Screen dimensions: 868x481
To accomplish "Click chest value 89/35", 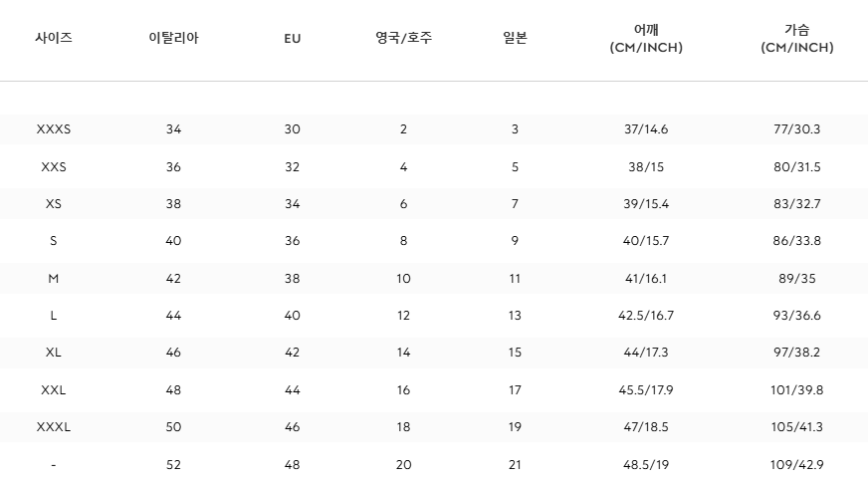I will point(796,279).
